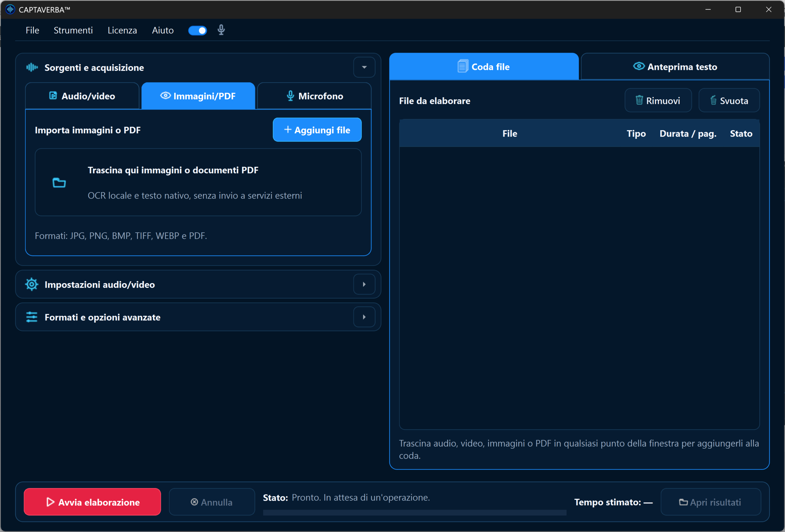Open the Coda file tab
Screen dimensions: 785x532
(x=484, y=66)
